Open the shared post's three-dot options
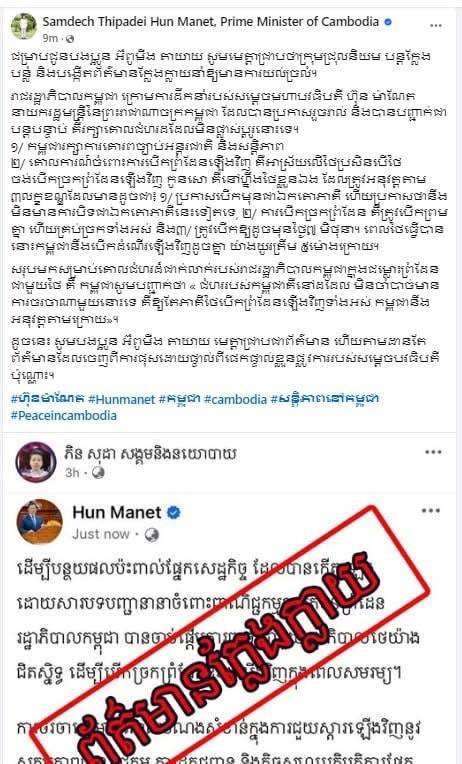462x764 pixels. coord(430,511)
